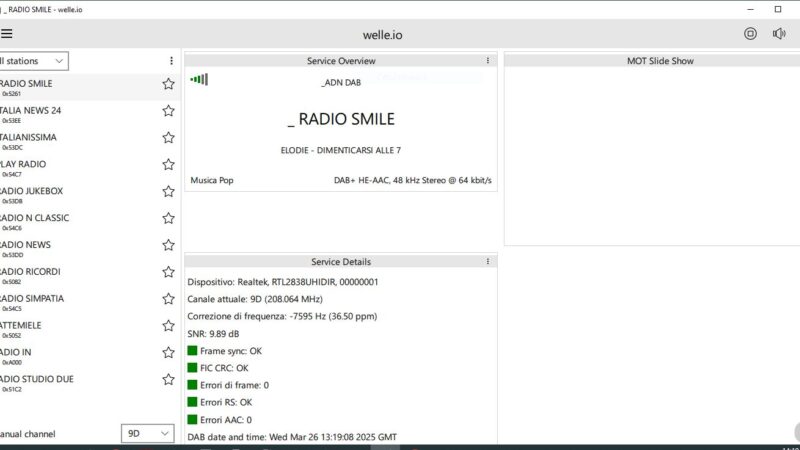Toggle the volume speaker icon
Screen dimensions: 800x450
click(x=779, y=34)
